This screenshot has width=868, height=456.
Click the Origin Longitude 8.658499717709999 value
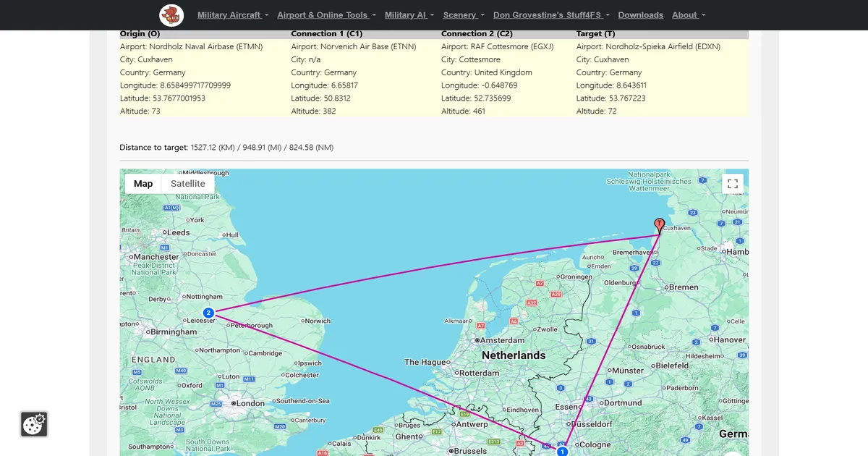[175, 85]
